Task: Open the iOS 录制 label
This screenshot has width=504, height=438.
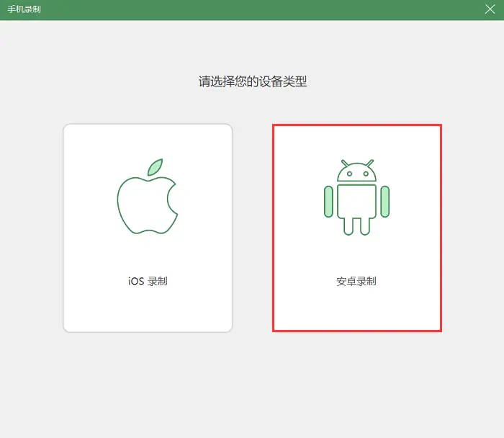Action: (148, 281)
